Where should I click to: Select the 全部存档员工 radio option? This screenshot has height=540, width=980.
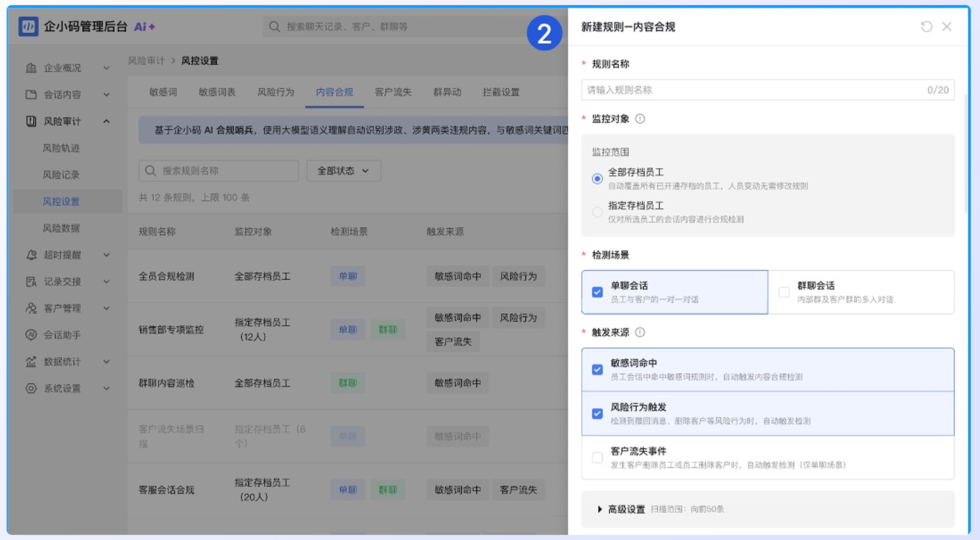(597, 179)
